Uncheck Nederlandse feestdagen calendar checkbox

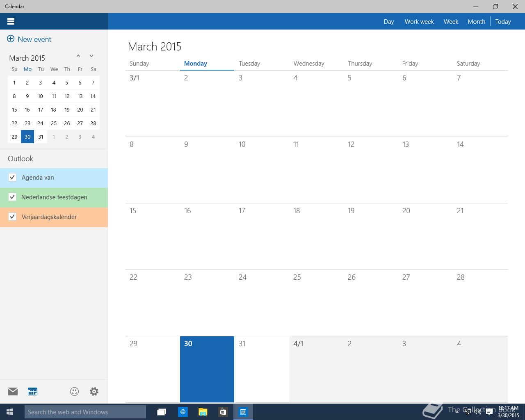tap(12, 197)
